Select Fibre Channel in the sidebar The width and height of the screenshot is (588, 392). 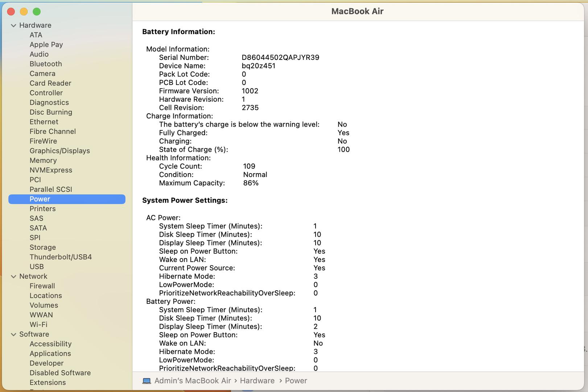[53, 131]
